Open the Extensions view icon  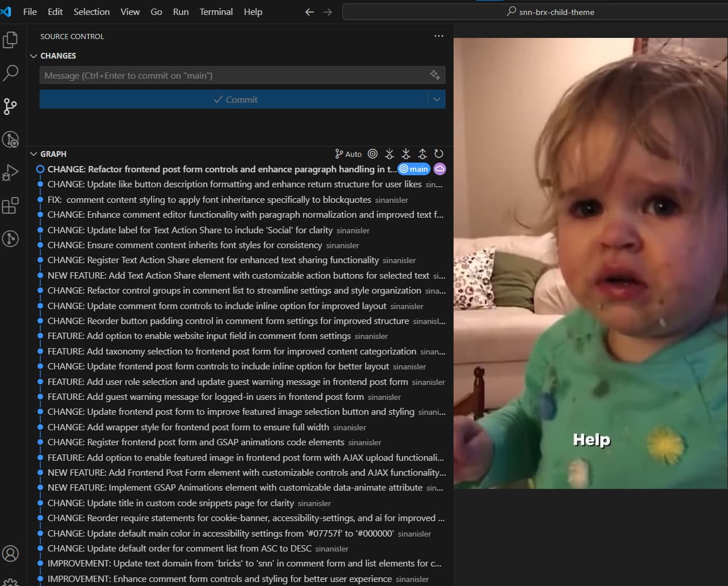tap(10, 205)
